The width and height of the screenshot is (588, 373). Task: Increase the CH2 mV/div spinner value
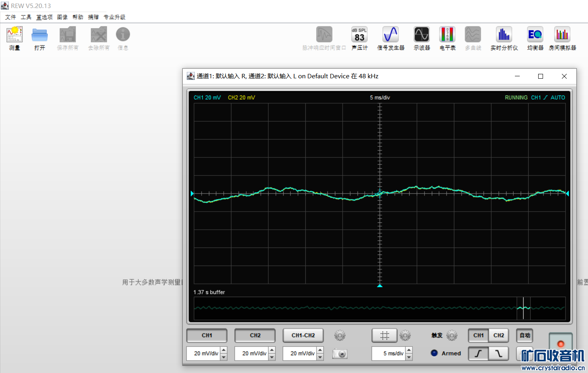(x=272, y=351)
